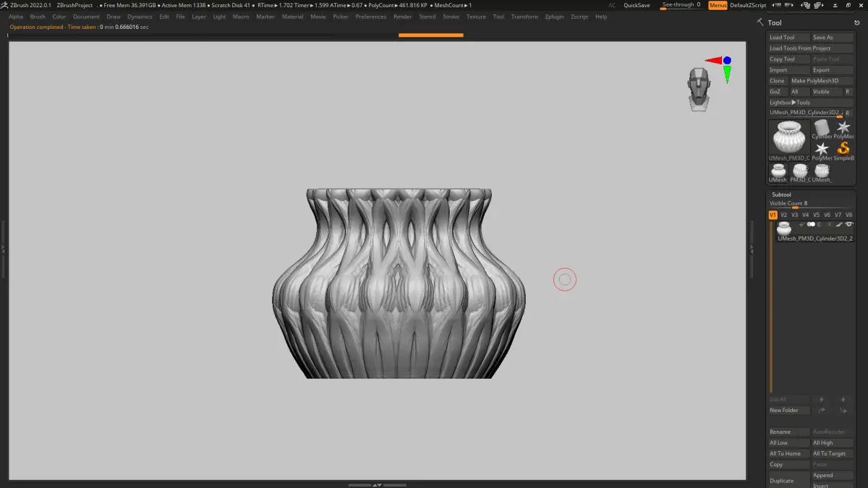
Task: Click the camera head orientation gizmo
Action: 699,89
